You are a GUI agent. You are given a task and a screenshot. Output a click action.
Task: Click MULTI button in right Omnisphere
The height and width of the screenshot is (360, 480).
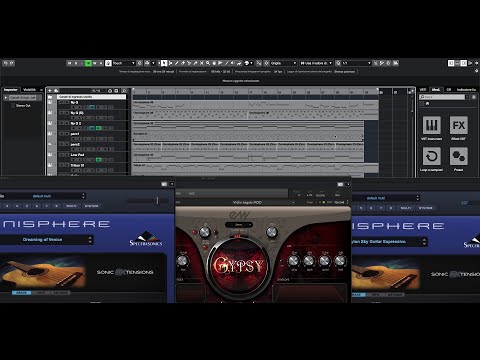tap(406, 208)
